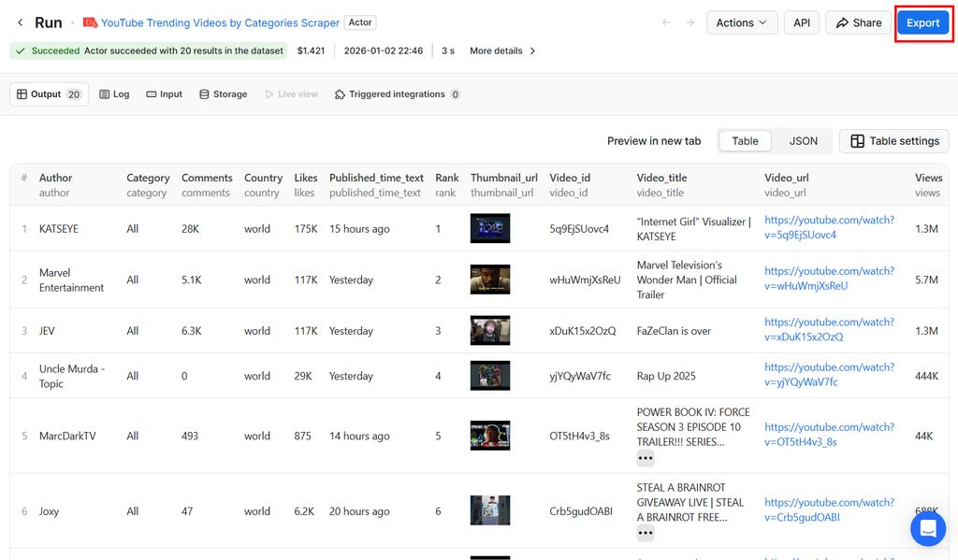Viewport: 958px width, 560px height.
Task: Click the Comments column header
Action: (x=207, y=178)
